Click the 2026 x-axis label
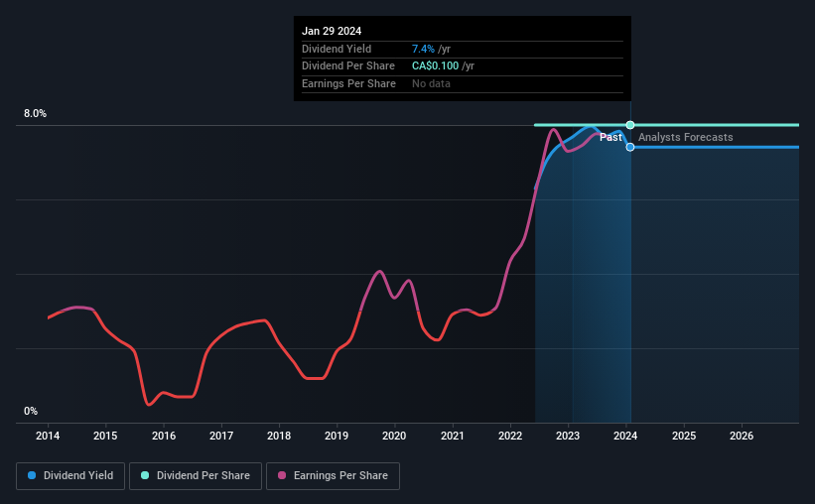 (742, 436)
